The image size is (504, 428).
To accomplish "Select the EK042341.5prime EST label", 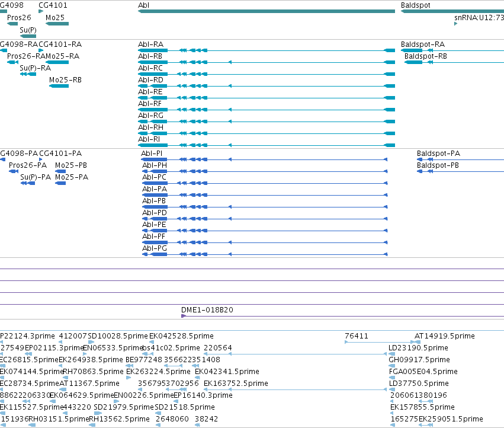I will [227, 371].
